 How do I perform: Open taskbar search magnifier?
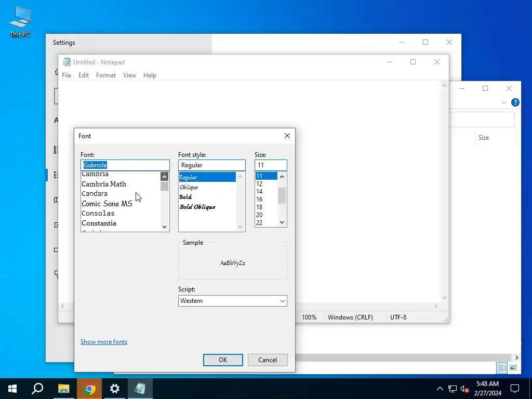(37, 389)
